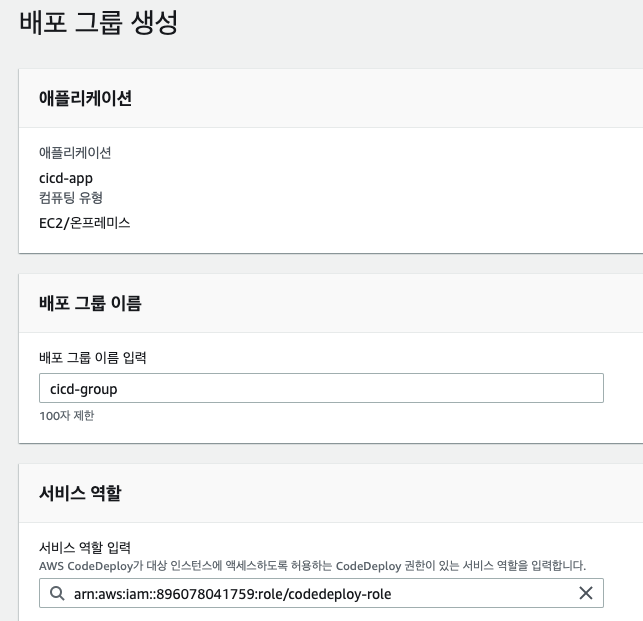Click the 컴퓨팅 유형 label
This screenshot has height=621, width=643.
(71, 198)
